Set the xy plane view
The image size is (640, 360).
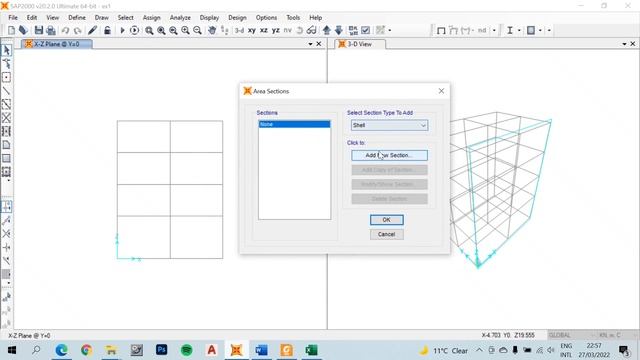point(252,30)
